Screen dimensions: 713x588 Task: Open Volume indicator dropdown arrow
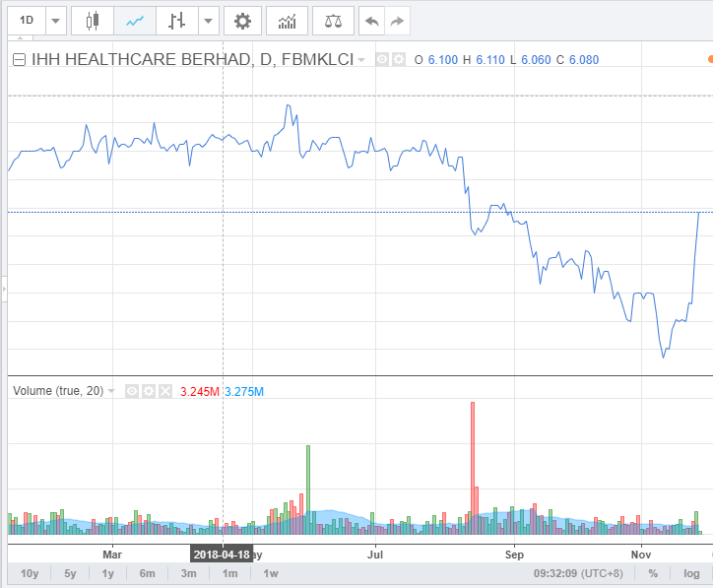(x=111, y=391)
